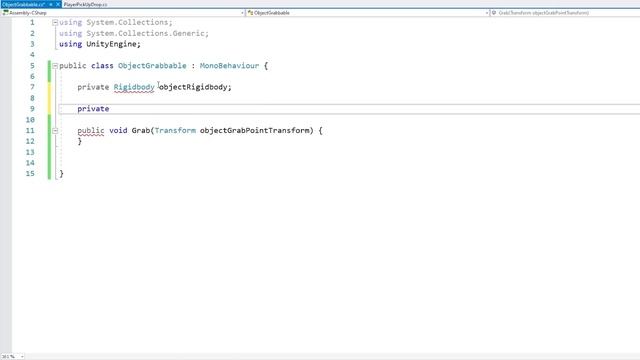Image resolution: width=640 pixels, height=360 pixels.
Task: Click the Transform parameter type
Action: pos(175,131)
